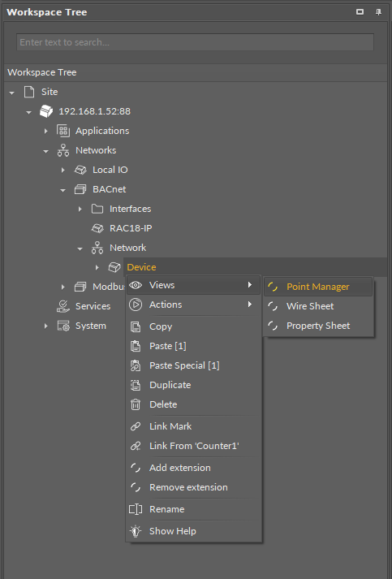This screenshot has width=392, height=579.
Task: Click the Paste Special icon
Action: point(136,365)
